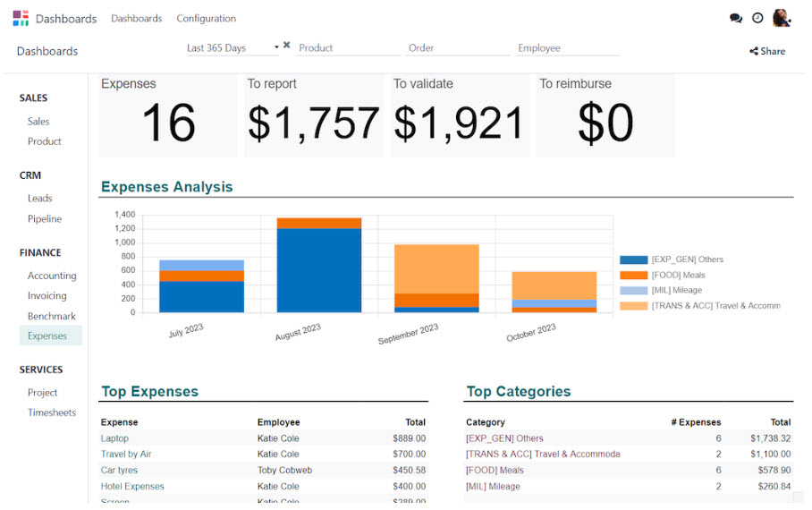Open the Dashboards top menu item

pos(136,19)
